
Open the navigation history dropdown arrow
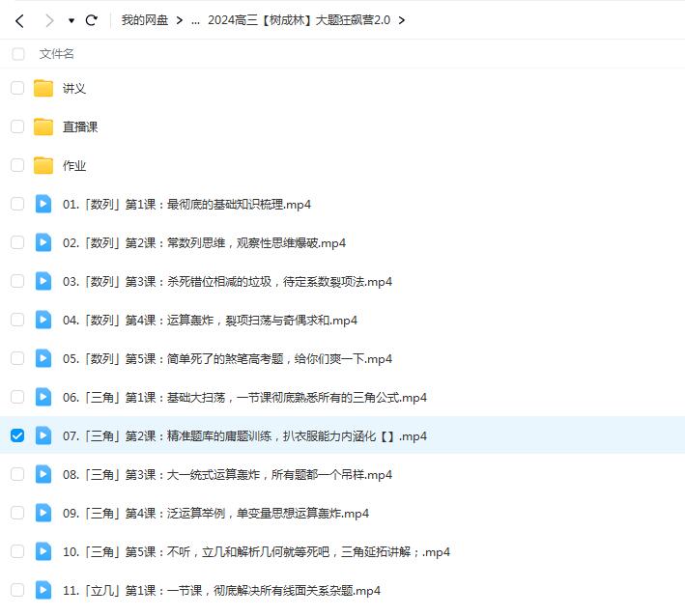point(71,20)
